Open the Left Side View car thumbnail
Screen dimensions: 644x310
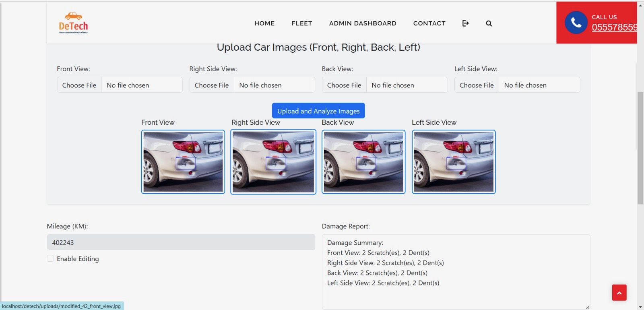pos(454,162)
